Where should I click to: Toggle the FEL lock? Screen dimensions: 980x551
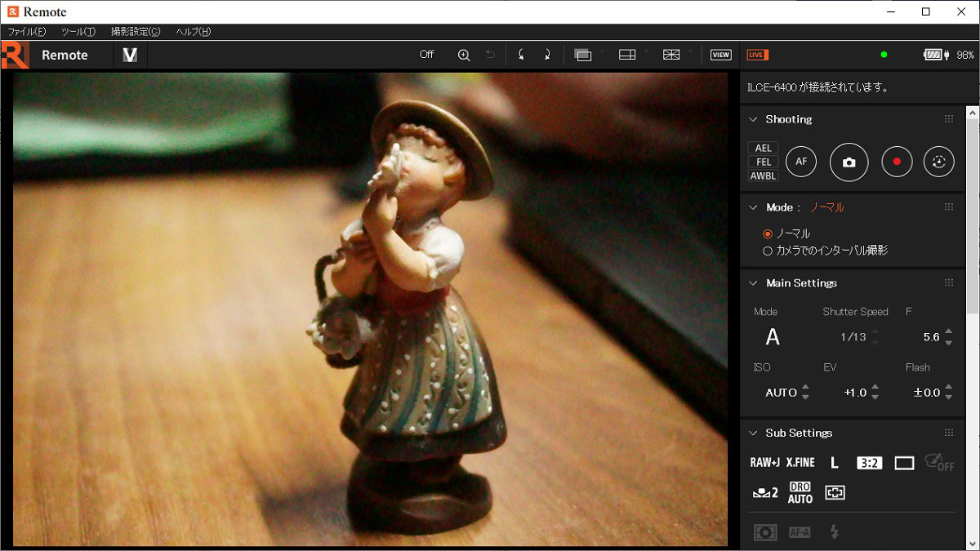pyautogui.click(x=764, y=162)
